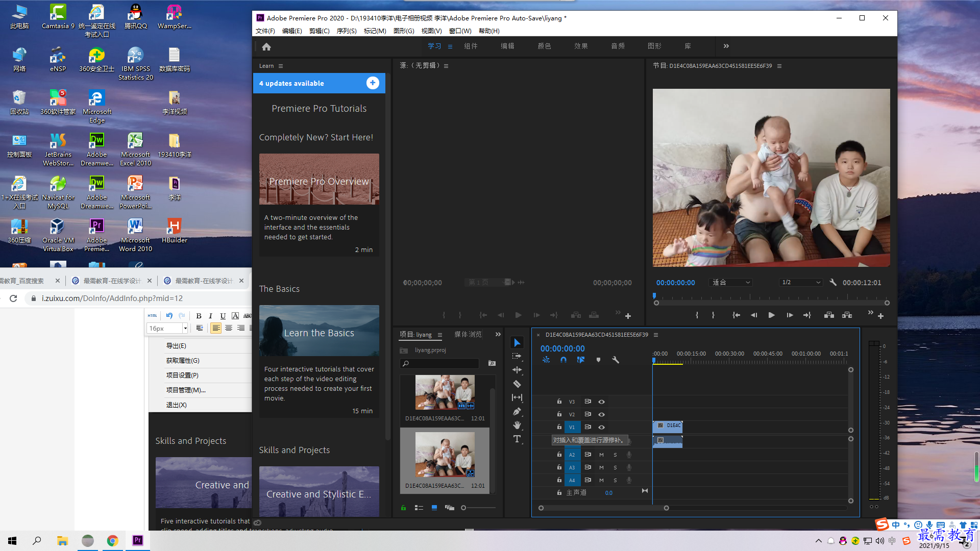Open the 窗口(W) menu
Screen dimensions: 980x551
point(460,31)
